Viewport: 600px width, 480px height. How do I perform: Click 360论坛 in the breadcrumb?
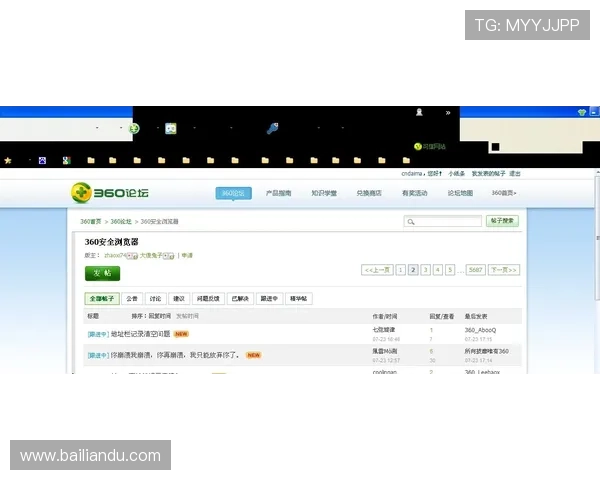(x=121, y=222)
